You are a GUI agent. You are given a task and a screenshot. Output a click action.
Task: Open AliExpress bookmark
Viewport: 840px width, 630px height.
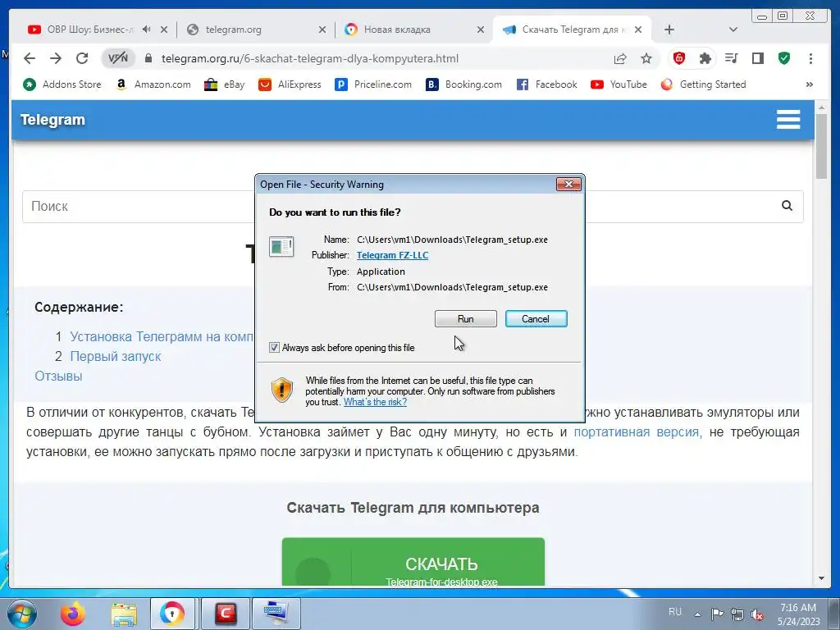coord(290,84)
